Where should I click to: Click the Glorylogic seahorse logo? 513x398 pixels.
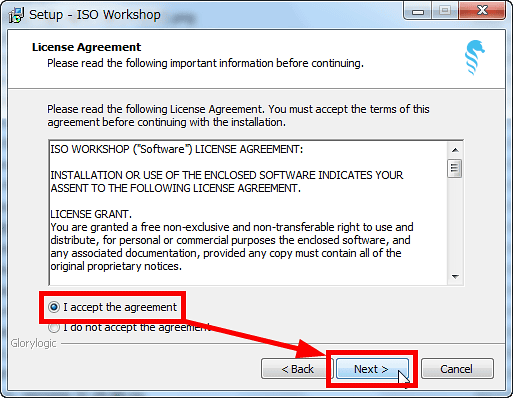[475, 57]
